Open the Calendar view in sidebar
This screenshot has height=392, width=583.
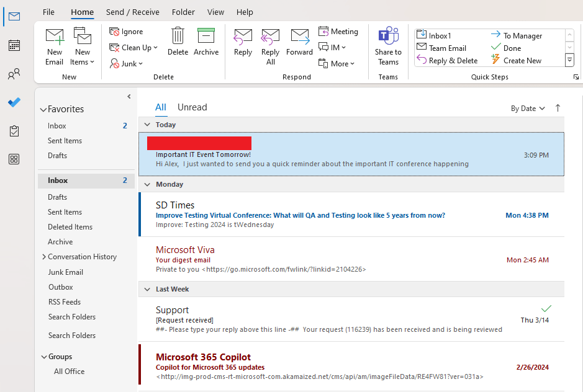click(x=14, y=45)
